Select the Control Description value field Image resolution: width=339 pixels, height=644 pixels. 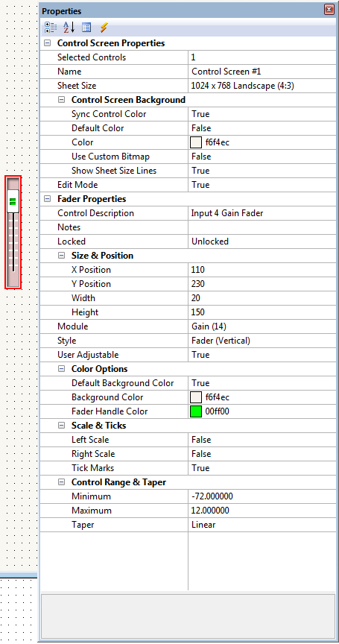262,213
